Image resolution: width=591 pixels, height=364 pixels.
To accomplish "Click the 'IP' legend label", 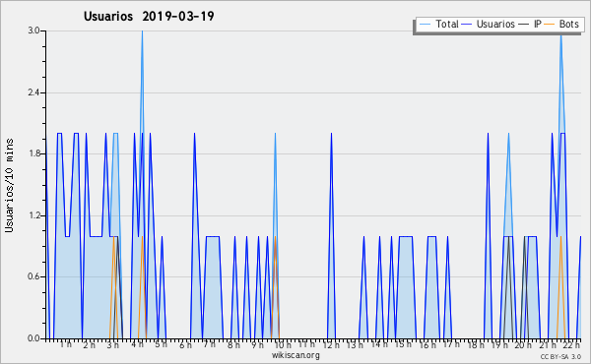I will [x=538, y=24].
